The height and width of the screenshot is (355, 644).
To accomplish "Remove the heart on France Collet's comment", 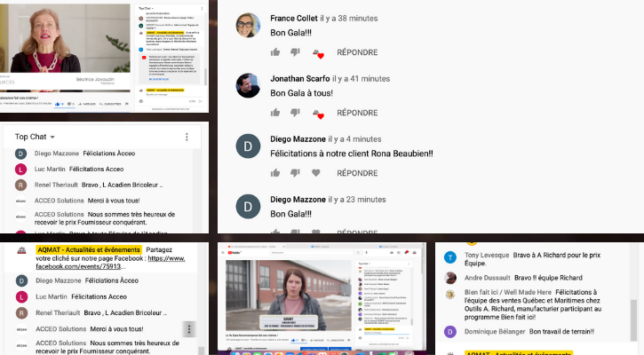I will click(318, 53).
